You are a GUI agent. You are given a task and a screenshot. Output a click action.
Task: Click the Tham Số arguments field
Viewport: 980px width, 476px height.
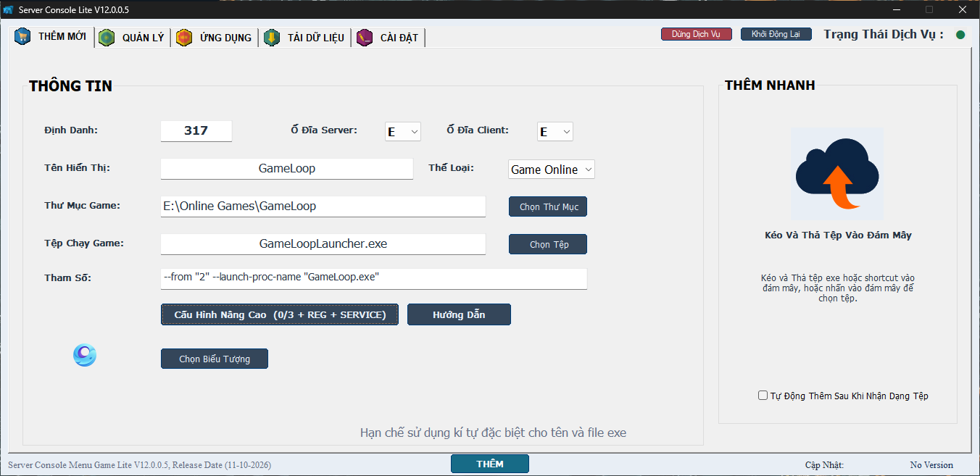(374, 279)
